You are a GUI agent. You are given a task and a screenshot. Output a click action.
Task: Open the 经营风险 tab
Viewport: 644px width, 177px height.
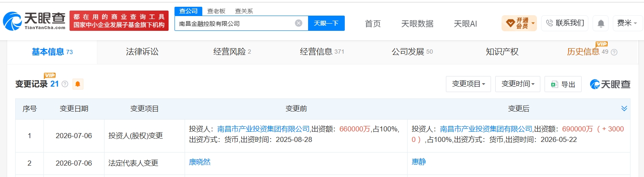click(232, 52)
